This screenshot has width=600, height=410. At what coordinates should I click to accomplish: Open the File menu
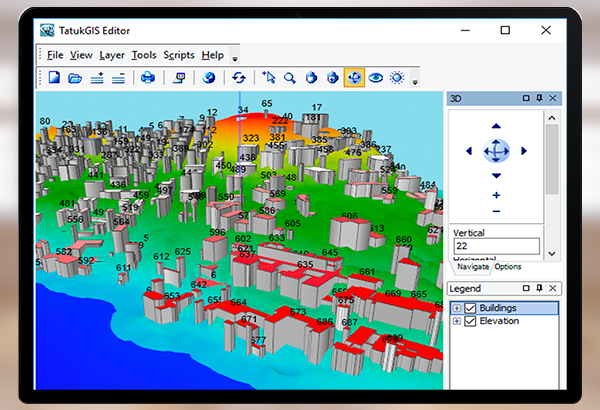point(55,55)
